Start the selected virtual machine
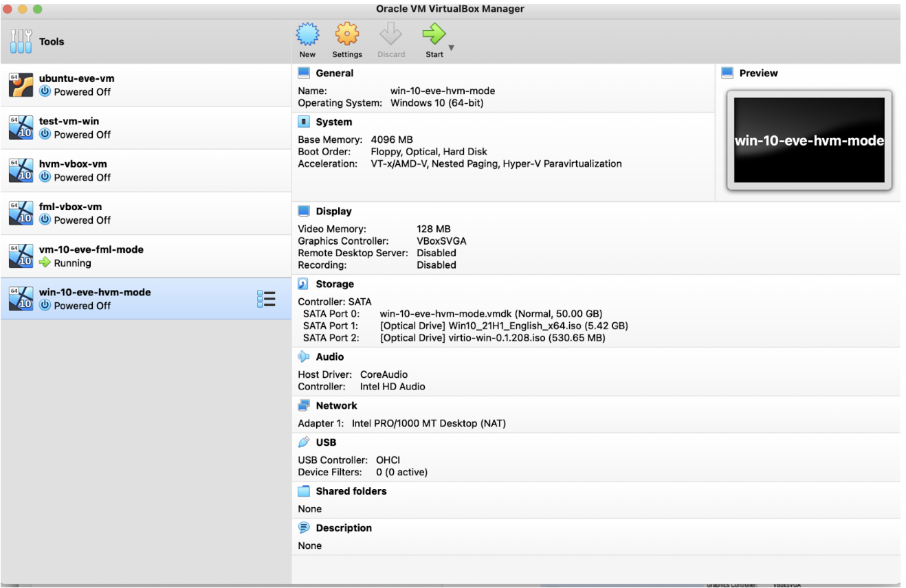Screen dimensions: 906x588 click(x=433, y=39)
